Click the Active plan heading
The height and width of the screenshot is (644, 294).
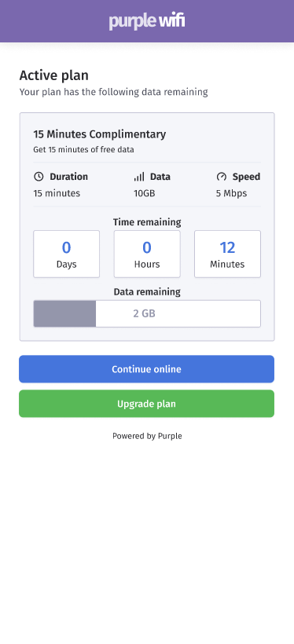coord(54,75)
